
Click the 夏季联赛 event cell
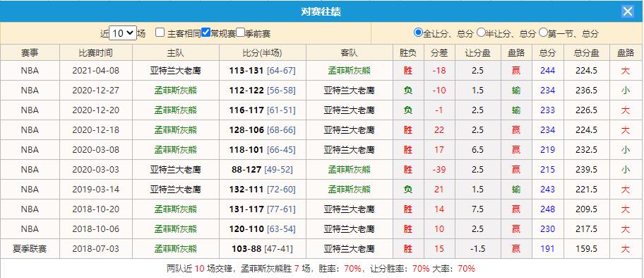pyautogui.click(x=30, y=249)
